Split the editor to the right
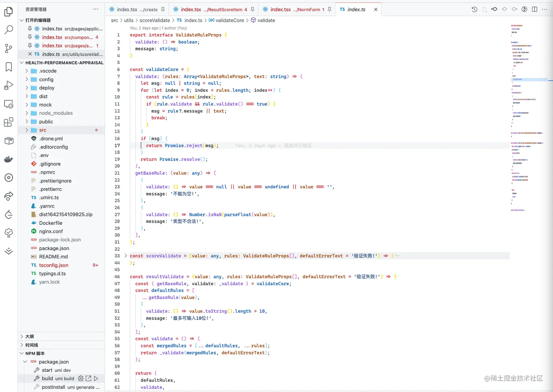The height and width of the screenshot is (392, 553). pyautogui.click(x=534, y=10)
